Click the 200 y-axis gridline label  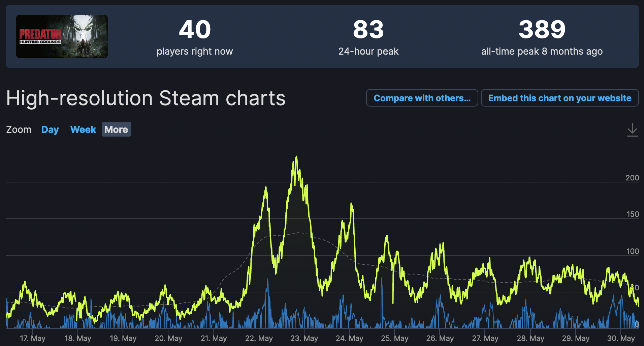pos(632,178)
